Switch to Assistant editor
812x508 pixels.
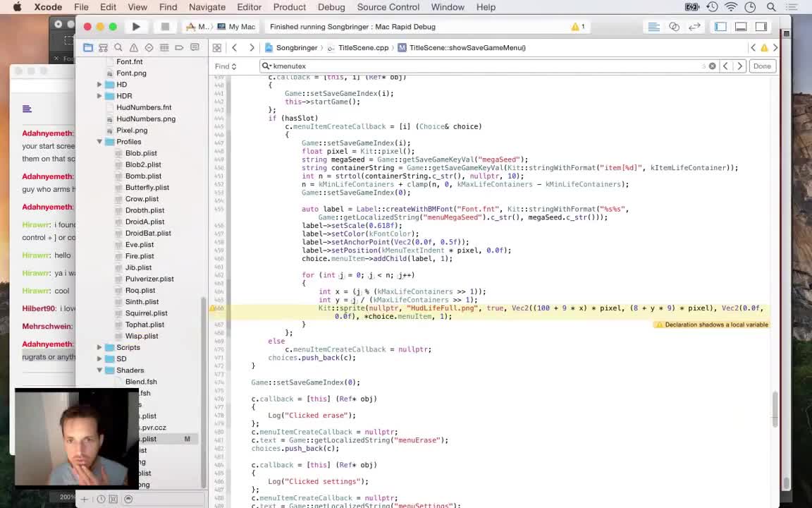pos(675,27)
